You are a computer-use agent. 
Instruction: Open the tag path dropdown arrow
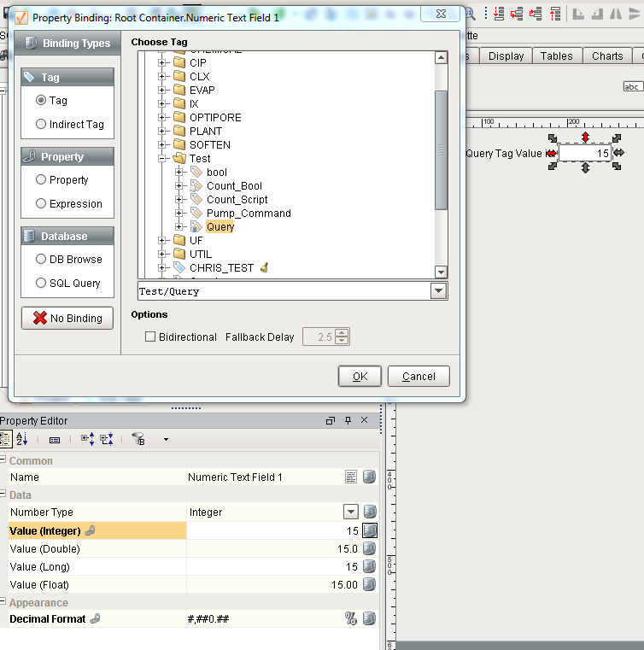point(438,291)
